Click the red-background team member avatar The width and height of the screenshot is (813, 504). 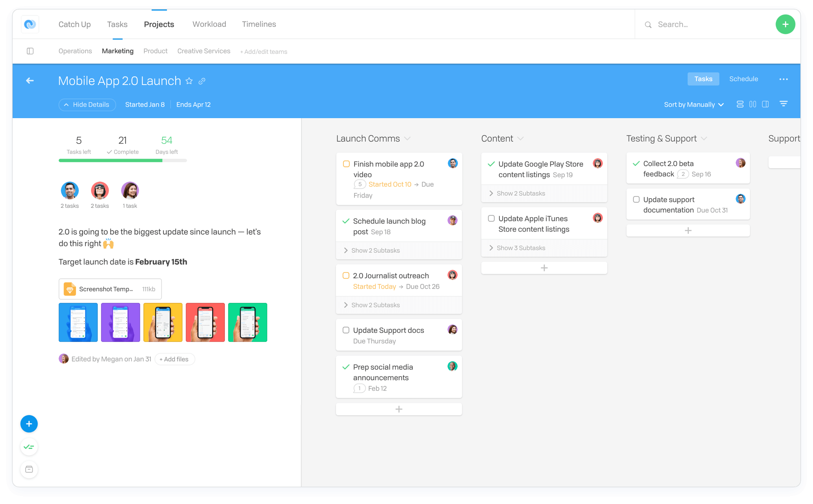(100, 191)
